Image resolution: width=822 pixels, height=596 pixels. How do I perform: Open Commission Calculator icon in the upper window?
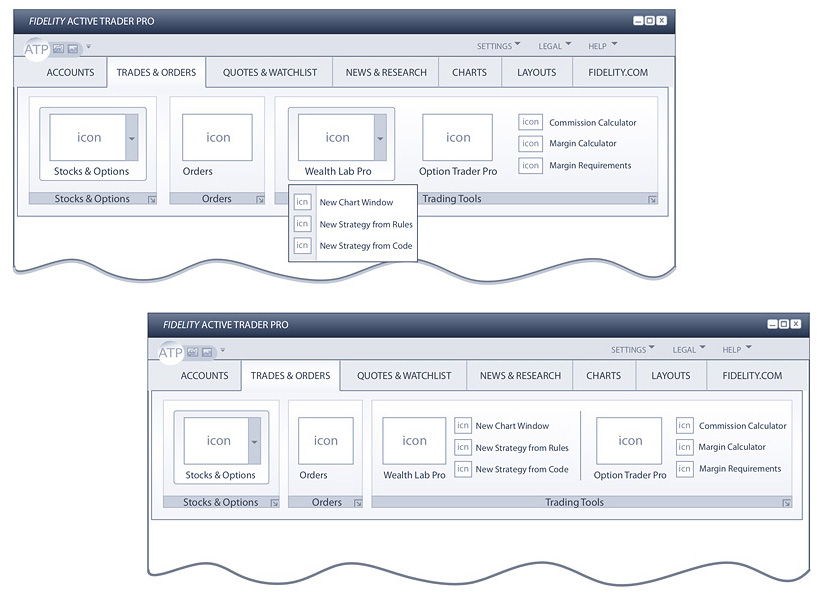pos(530,122)
